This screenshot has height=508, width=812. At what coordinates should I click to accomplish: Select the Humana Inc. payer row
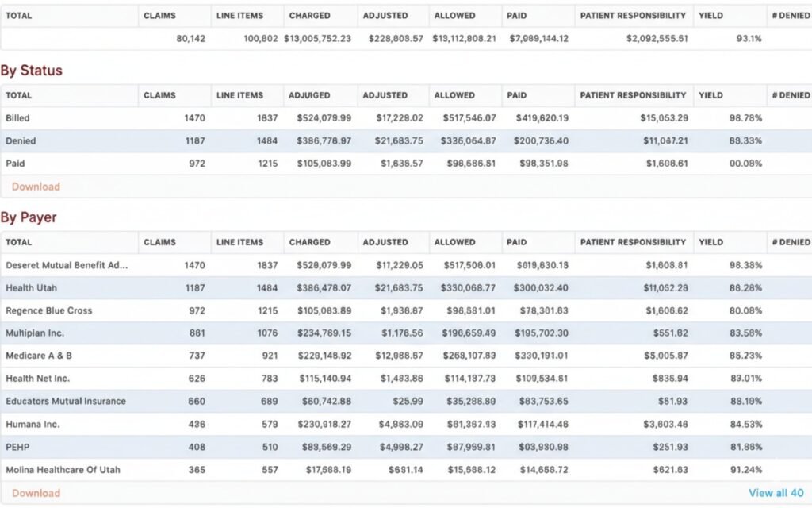(x=33, y=425)
